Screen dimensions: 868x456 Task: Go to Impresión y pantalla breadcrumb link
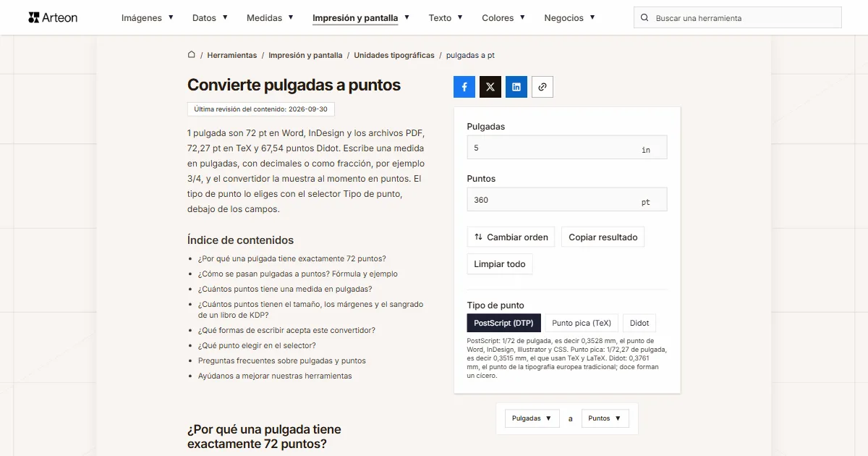[305, 55]
